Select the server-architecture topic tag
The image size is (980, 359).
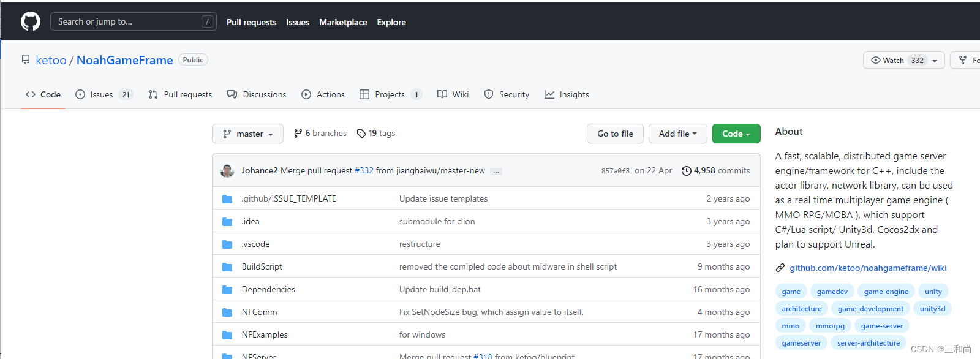(x=869, y=343)
